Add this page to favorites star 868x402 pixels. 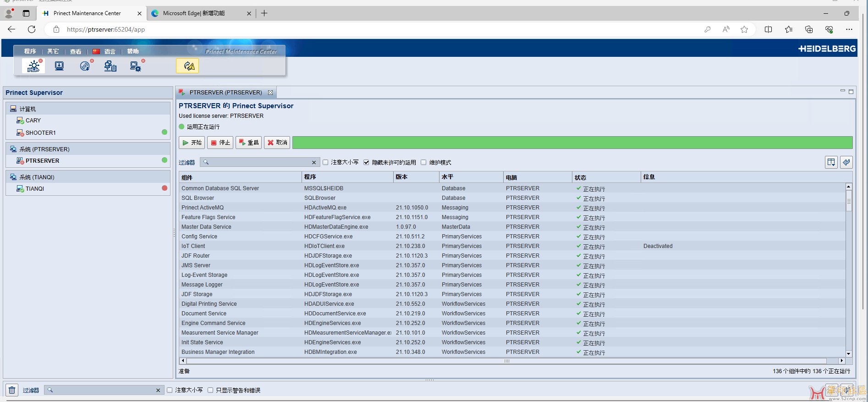point(744,29)
